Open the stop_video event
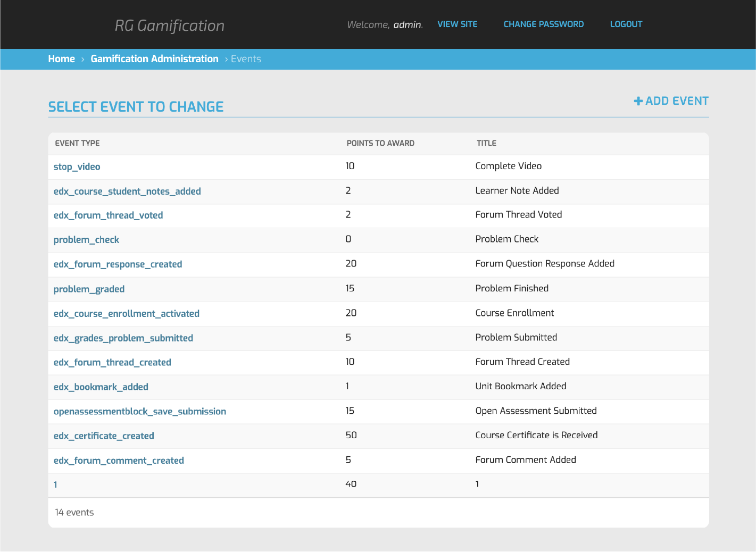 point(77,166)
